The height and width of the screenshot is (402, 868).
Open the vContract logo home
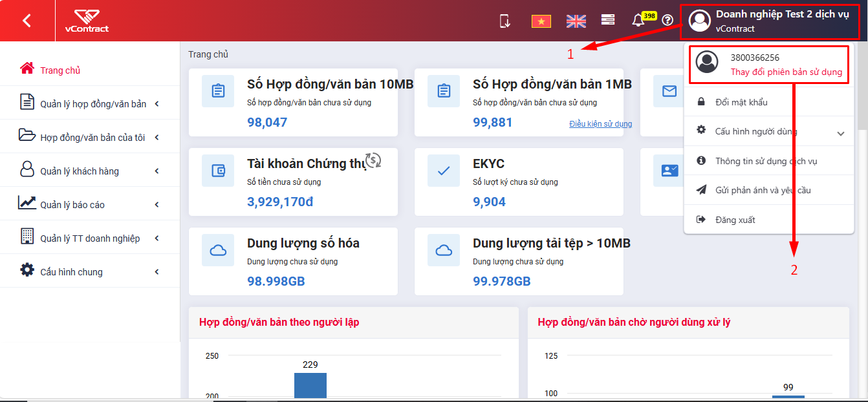tap(87, 21)
